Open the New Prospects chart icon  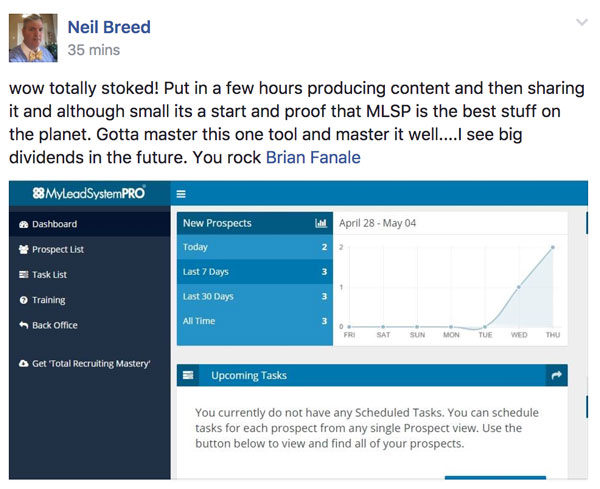(321, 223)
